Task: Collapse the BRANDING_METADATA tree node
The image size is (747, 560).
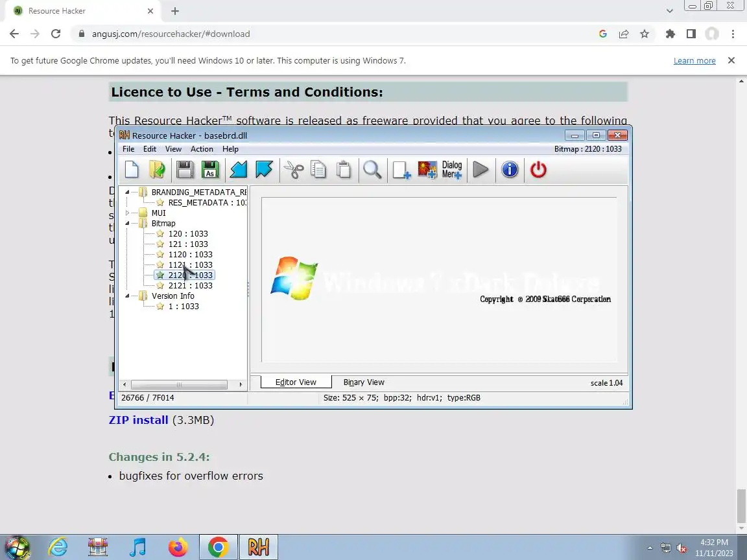Action: (x=127, y=192)
